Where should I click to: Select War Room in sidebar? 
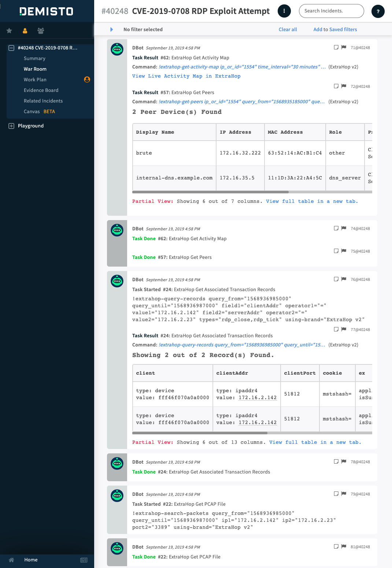[x=35, y=69]
